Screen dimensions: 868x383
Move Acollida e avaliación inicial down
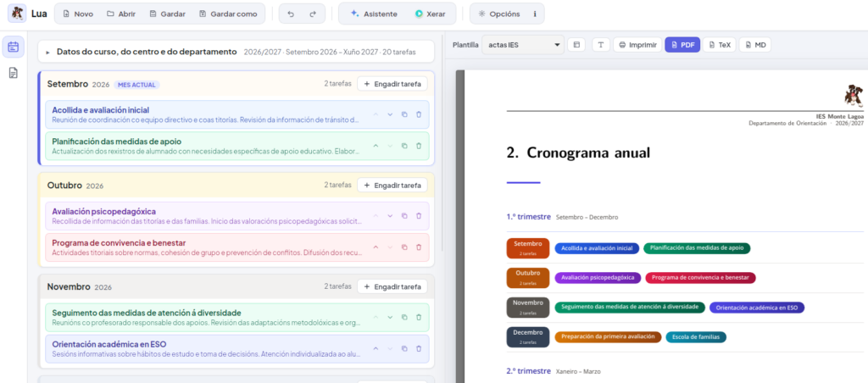coord(390,114)
